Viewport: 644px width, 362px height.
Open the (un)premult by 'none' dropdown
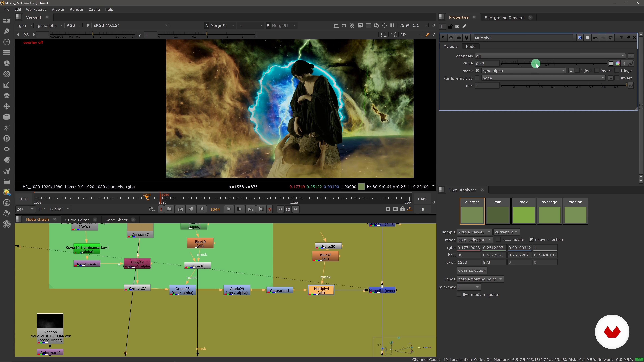(x=543, y=78)
